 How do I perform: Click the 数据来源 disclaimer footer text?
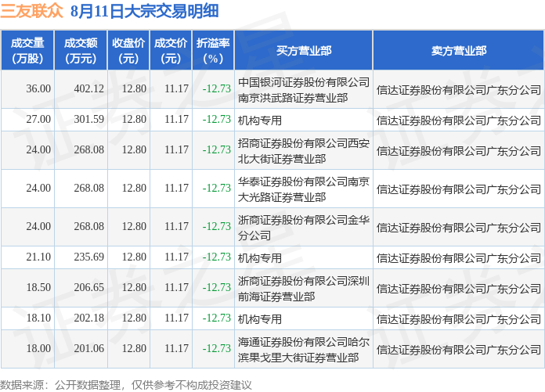pyautogui.click(x=126, y=385)
